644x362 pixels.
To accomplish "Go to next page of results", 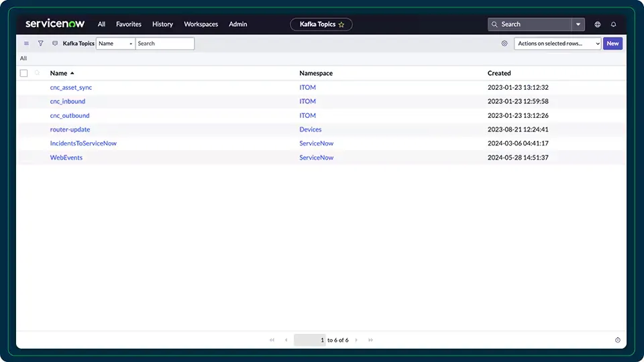I will pyautogui.click(x=356, y=341).
